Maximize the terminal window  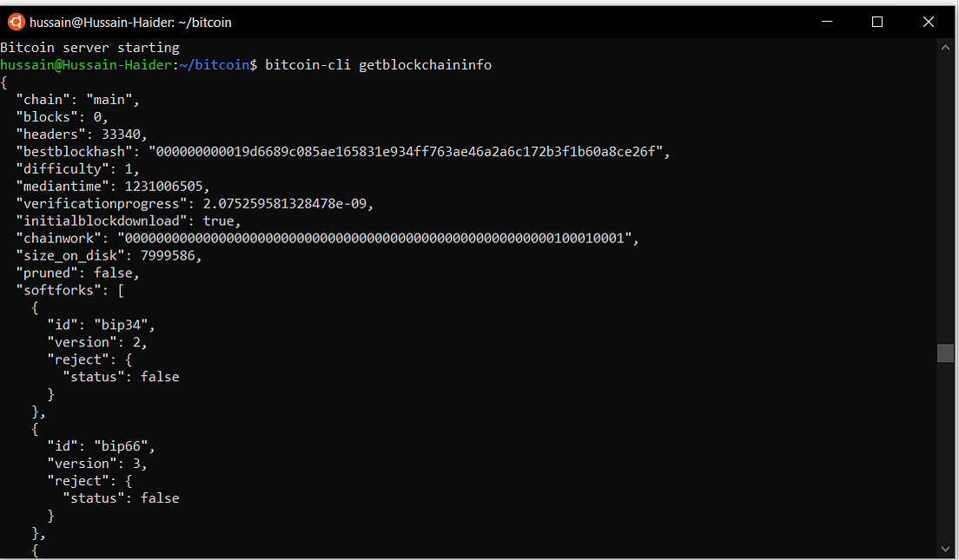pos(877,22)
